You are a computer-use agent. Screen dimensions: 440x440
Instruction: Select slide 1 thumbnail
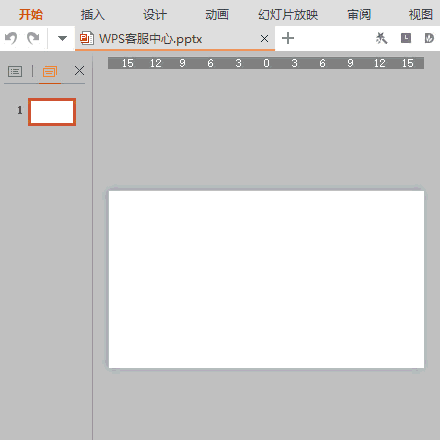pos(52,112)
